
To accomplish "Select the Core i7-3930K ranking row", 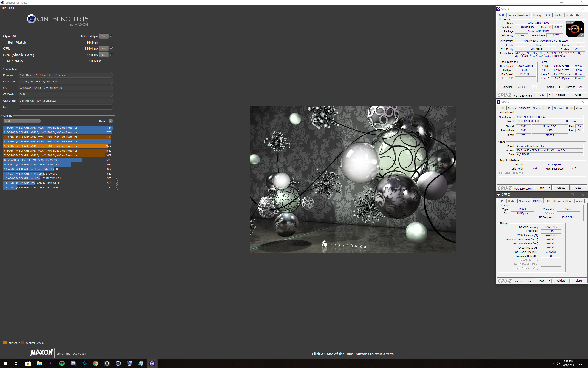I will pos(58,164).
